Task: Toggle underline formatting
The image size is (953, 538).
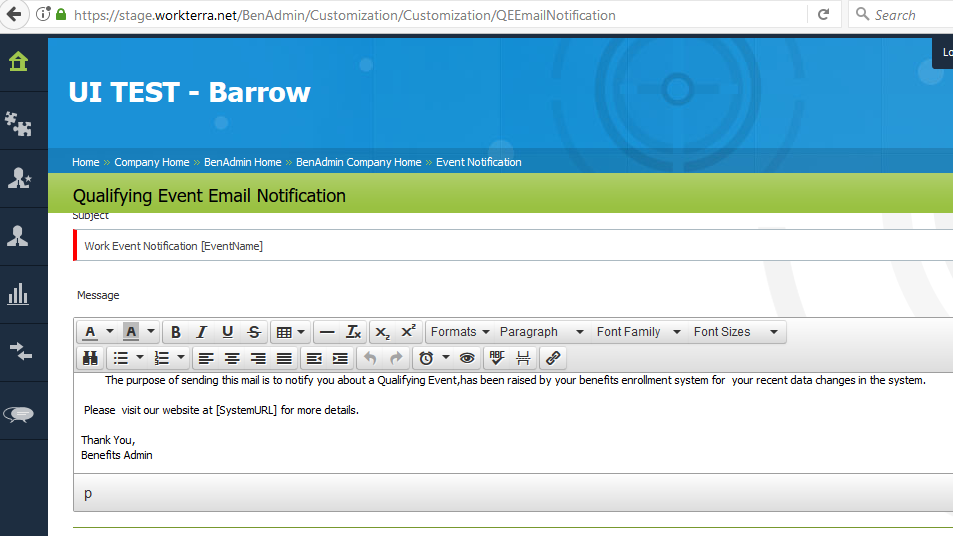Action: [228, 332]
